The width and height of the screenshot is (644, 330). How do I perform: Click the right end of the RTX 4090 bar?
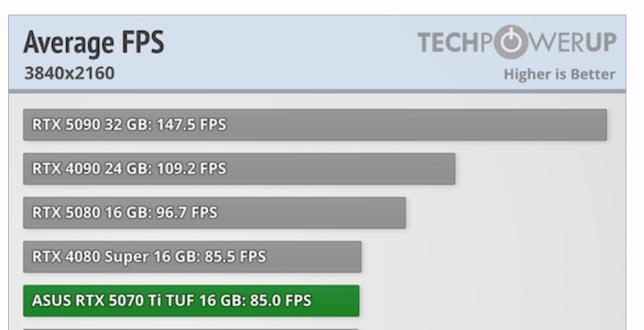[449, 169]
